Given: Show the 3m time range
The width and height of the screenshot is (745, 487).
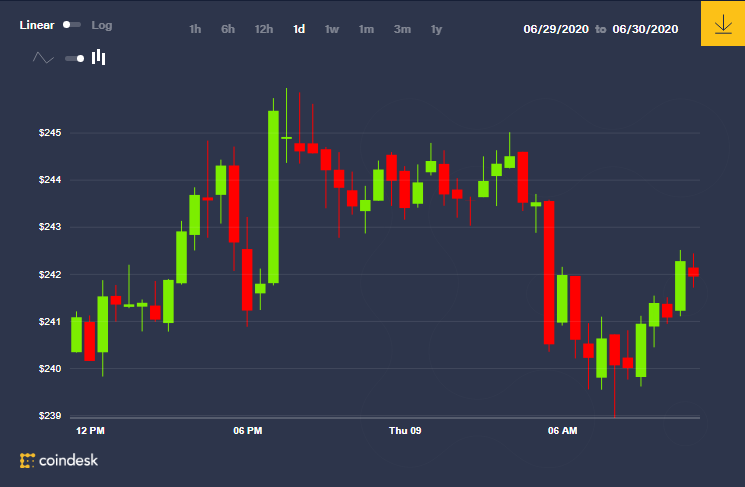Looking at the screenshot, I should click(402, 29).
